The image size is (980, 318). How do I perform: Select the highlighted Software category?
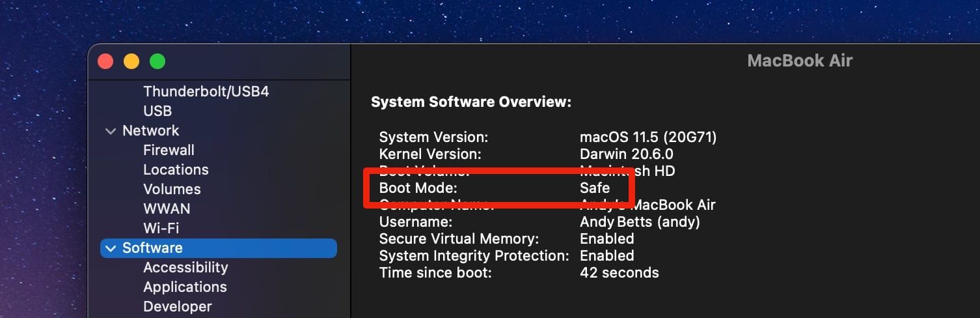click(x=153, y=248)
